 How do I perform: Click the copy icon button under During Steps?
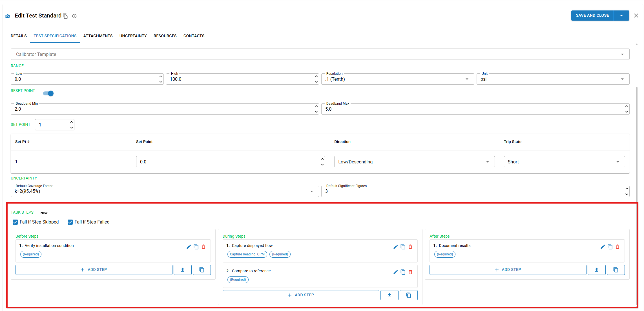409,295
